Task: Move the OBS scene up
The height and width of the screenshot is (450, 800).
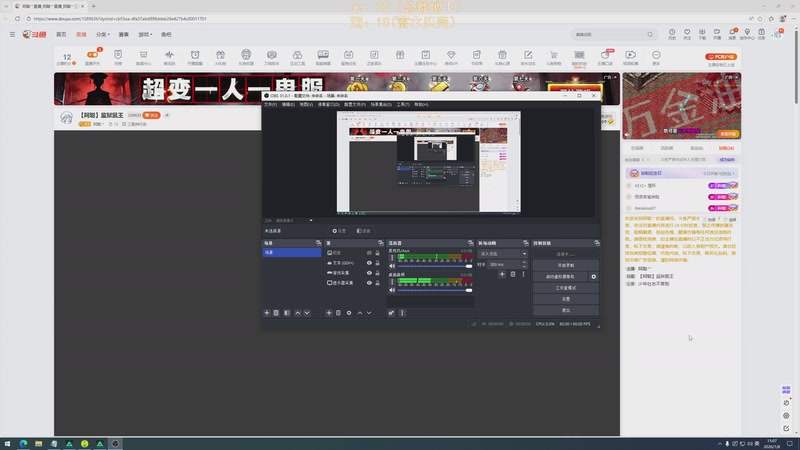Action: pos(297,313)
